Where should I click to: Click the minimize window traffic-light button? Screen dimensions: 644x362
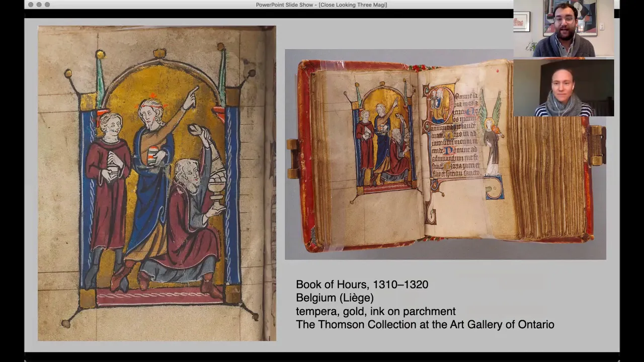tap(39, 5)
